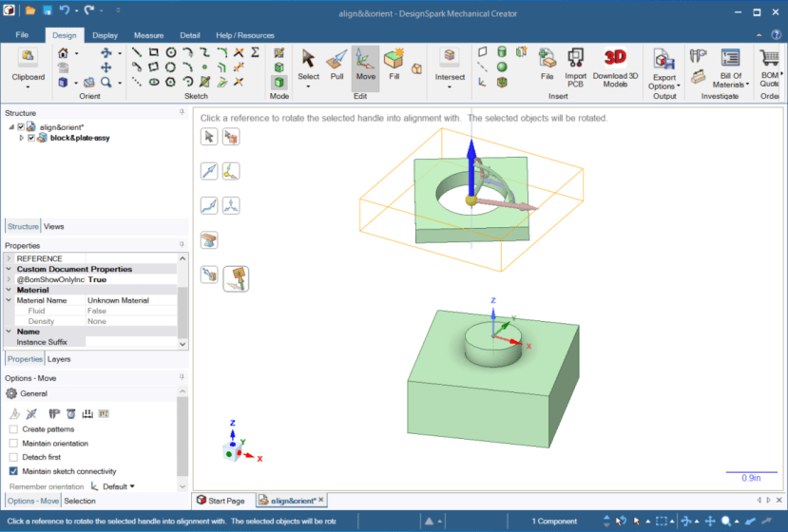The image size is (788, 532).
Task: Collapse the Material property group
Action: coord(9,290)
